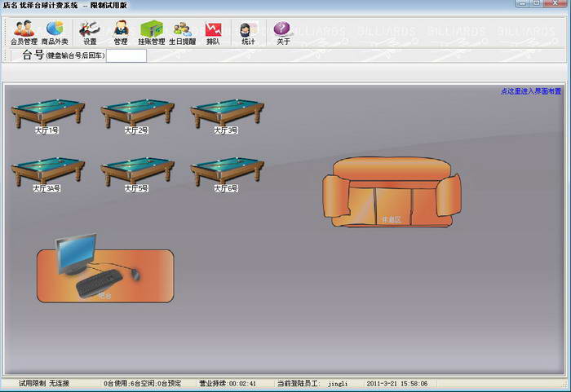Click the date time 2011-3-21 in status bar
The image size is (571, 392).
tap(397, 383)
